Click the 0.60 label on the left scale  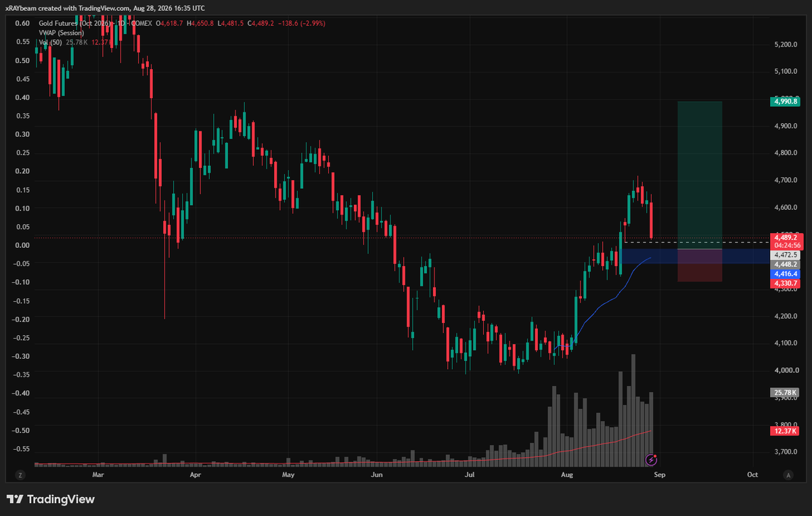pos(22,23)
